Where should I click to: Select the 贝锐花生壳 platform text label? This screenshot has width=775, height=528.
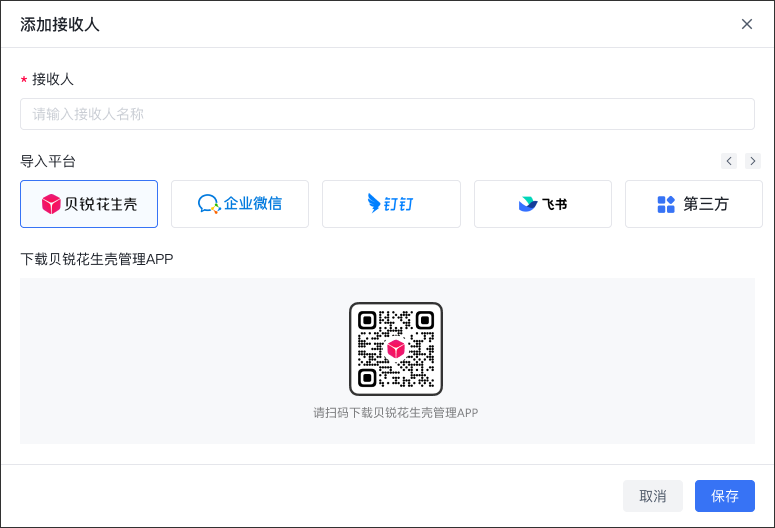[100, 204]
